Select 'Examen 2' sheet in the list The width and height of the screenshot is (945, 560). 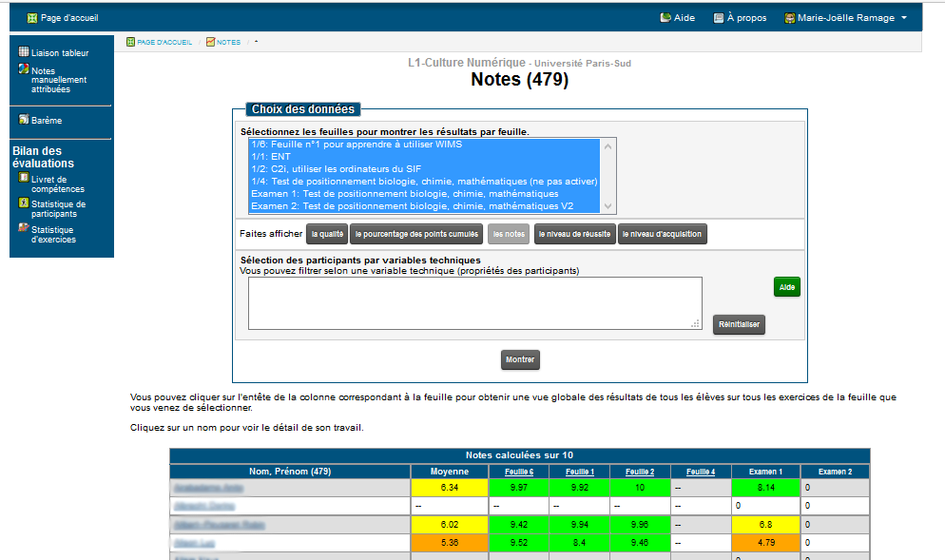[424, 206]
